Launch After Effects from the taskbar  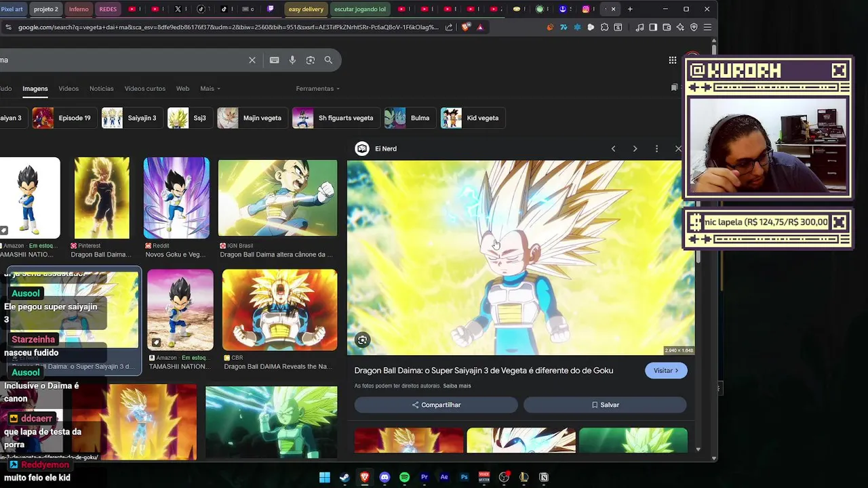(x=444, y=477)
